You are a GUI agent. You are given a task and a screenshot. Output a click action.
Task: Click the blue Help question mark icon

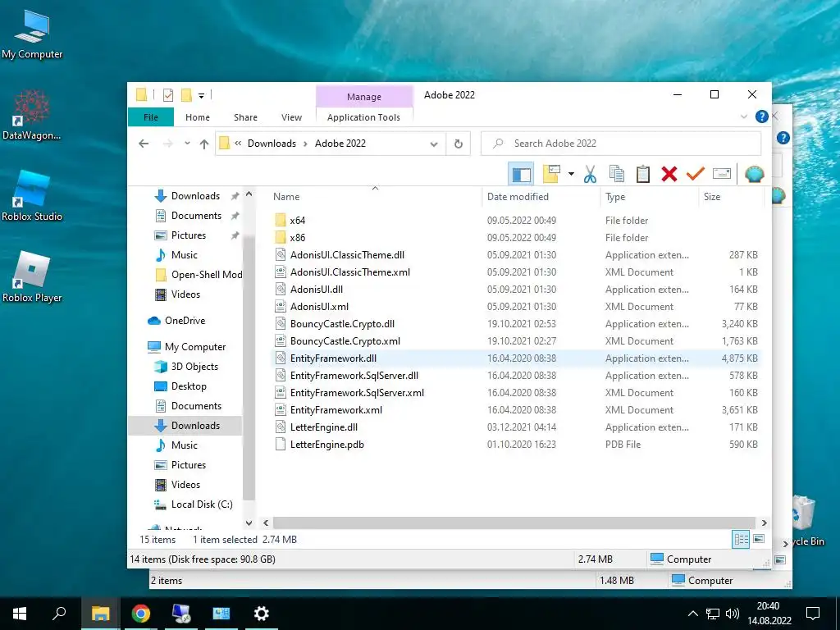[761, 116]
